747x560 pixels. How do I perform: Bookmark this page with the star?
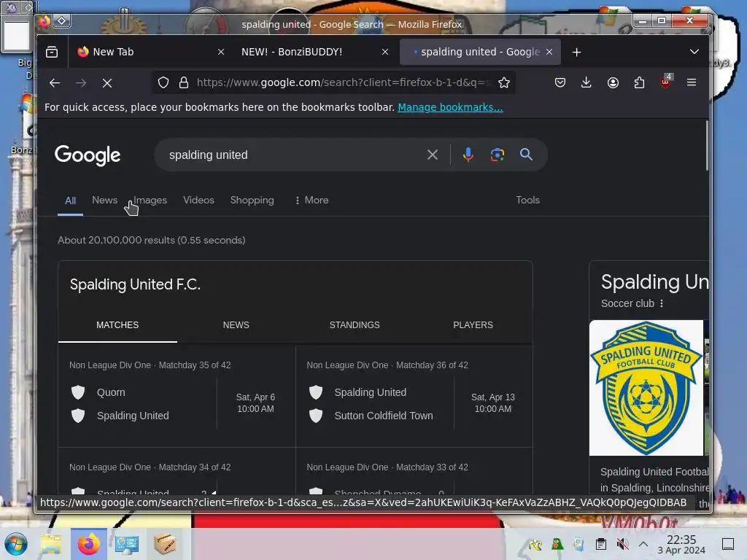pyautogui.click(x=503, y=83)
